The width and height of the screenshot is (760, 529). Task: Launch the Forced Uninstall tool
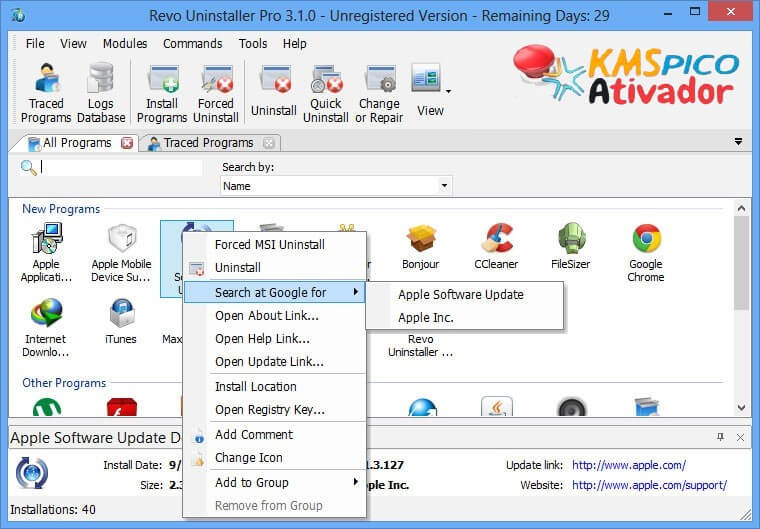(216, 93)
